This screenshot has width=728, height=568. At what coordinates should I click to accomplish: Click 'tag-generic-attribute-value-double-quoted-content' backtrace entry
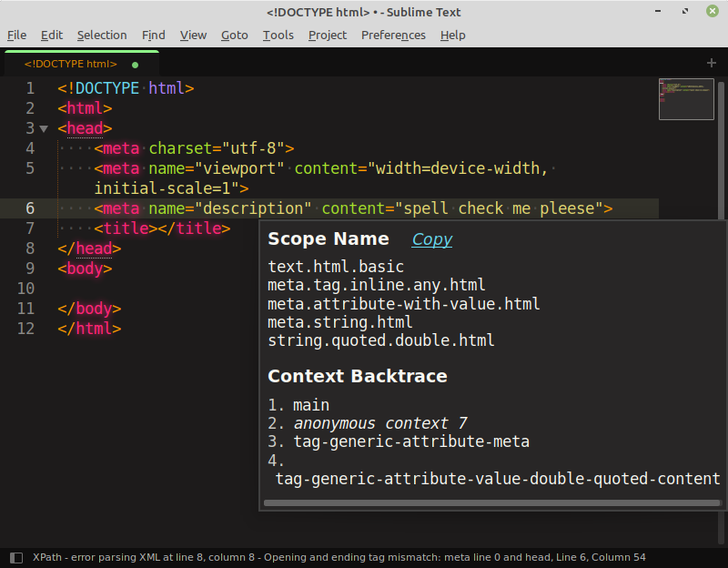click(x=498, y=479)
